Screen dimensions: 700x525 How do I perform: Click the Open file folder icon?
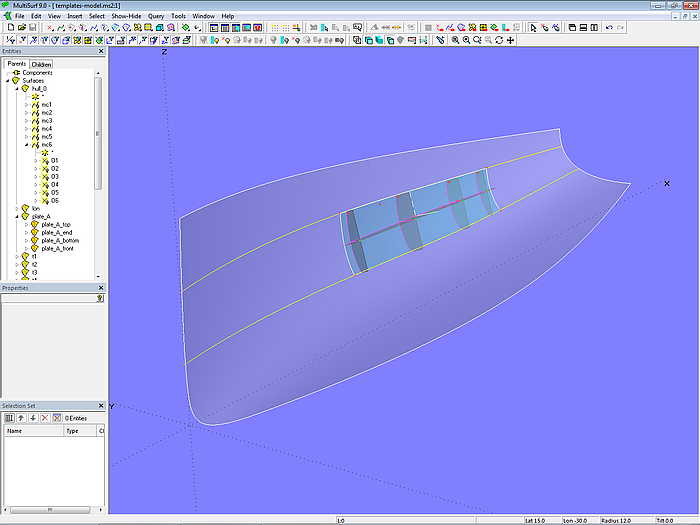pos(20,28)
